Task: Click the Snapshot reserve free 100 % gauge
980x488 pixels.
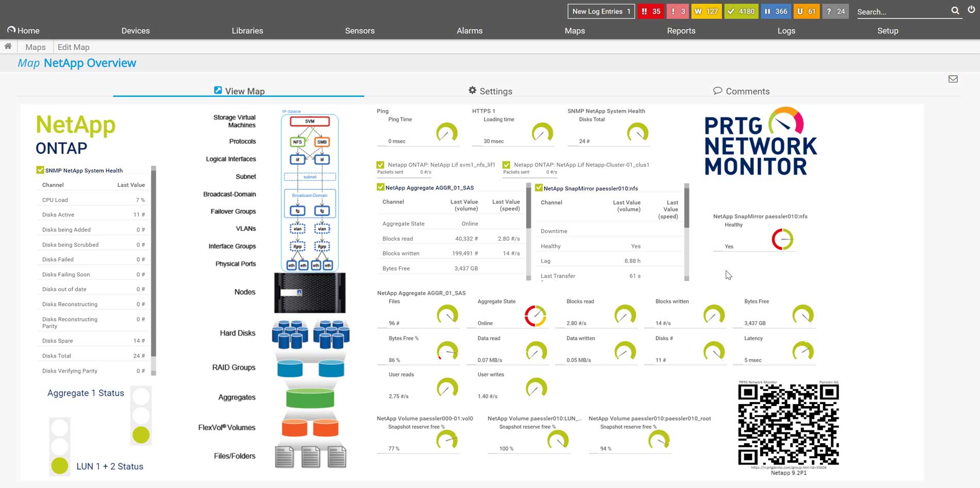Action: coord(558,440)
